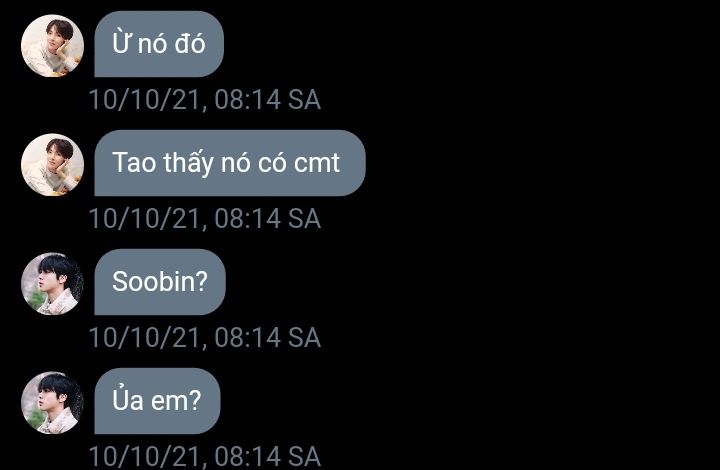Click the word "Tao" in second message
The height and width of the screenshot is (470, 720).
pyautogui.click(x=134, y=163)
